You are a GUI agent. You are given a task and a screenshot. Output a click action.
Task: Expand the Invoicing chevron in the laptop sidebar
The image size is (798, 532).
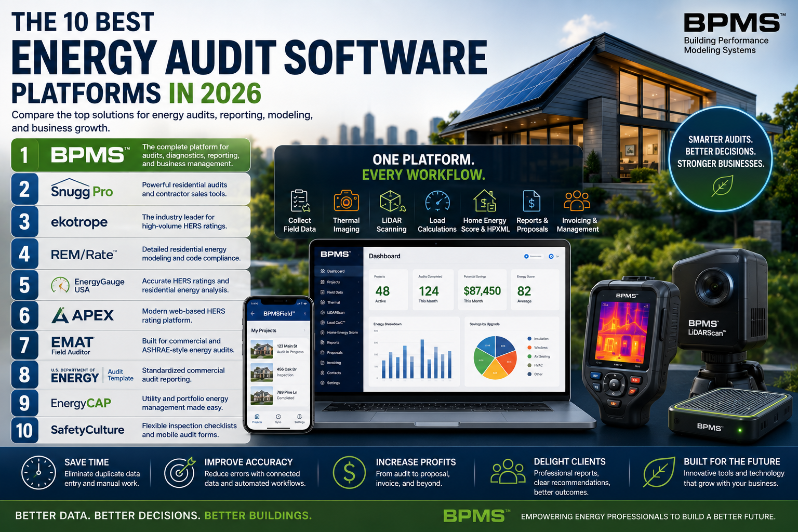(x=358, y=363)
